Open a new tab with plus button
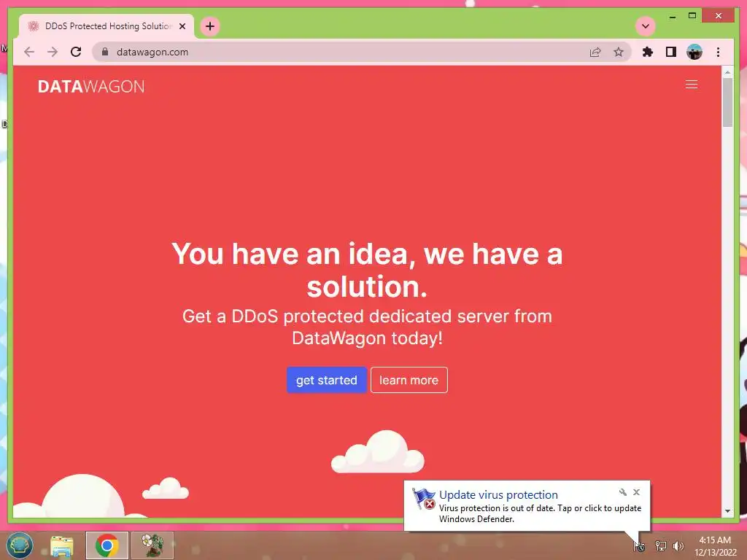 (x=210, y=26)
